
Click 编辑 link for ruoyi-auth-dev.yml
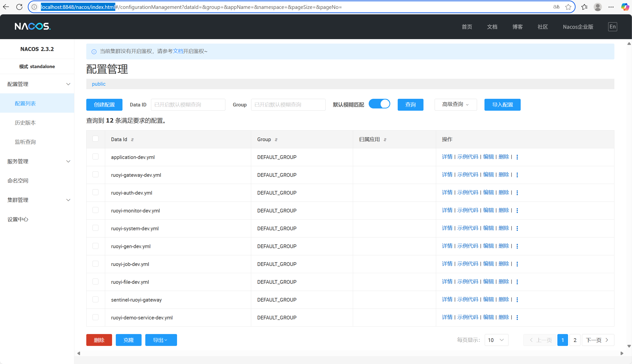coord(488,192)
